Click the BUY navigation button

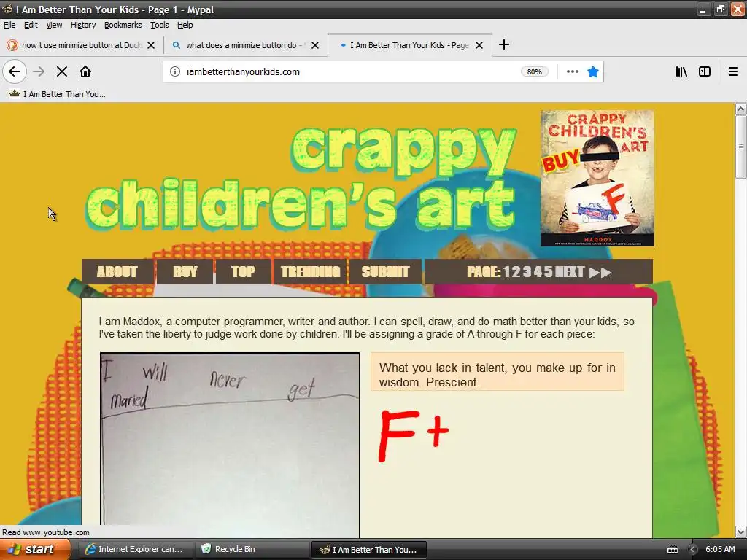(185, 271)
